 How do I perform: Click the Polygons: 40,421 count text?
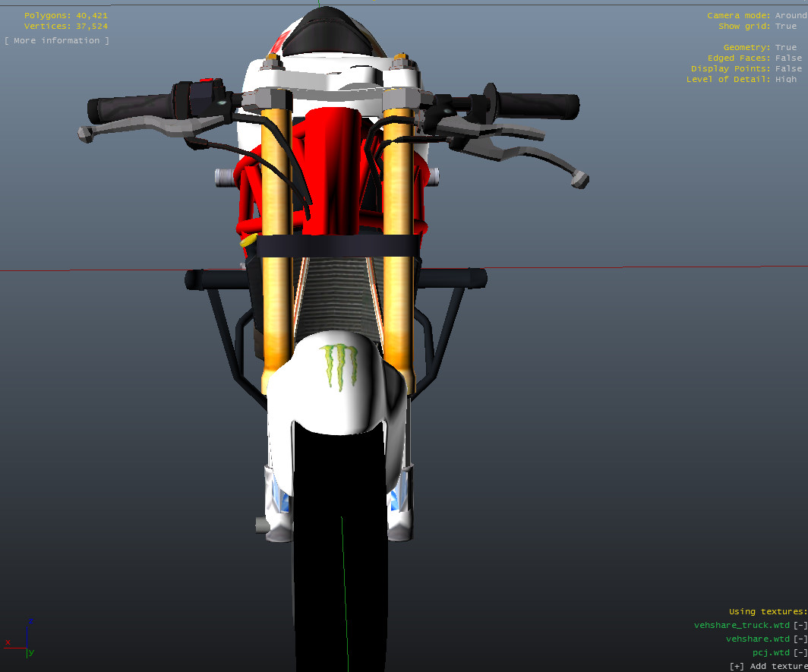point(66,15)
